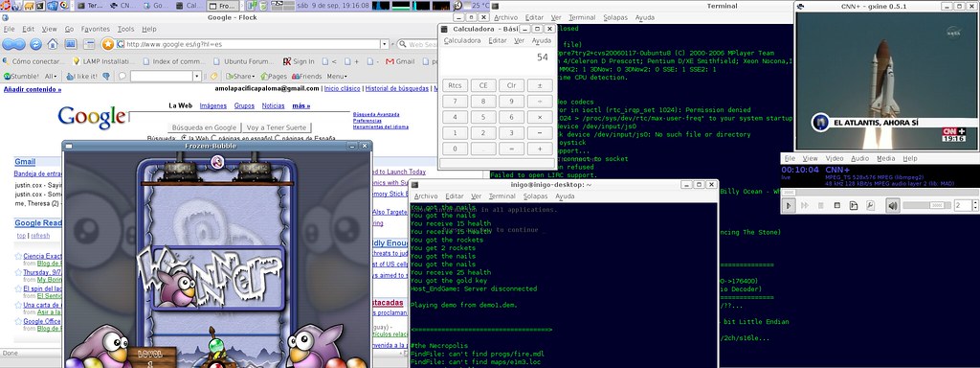Open the Video menu in gxine
The width and height of the screenshot is (980, 368).
tap(835, 159)
